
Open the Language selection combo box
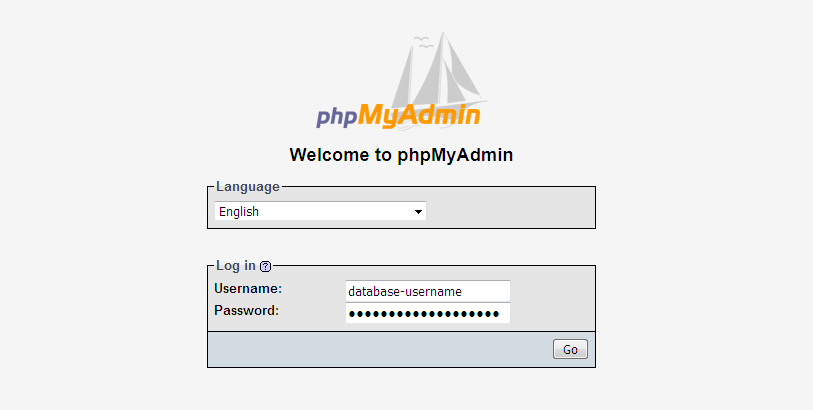(320, 211)
